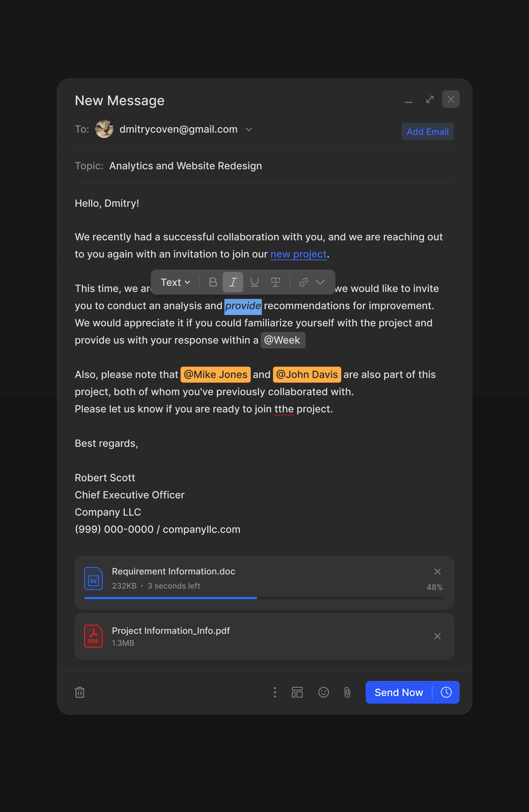
Task: Delete the draft using the trash icon
Action: [80, 692]
